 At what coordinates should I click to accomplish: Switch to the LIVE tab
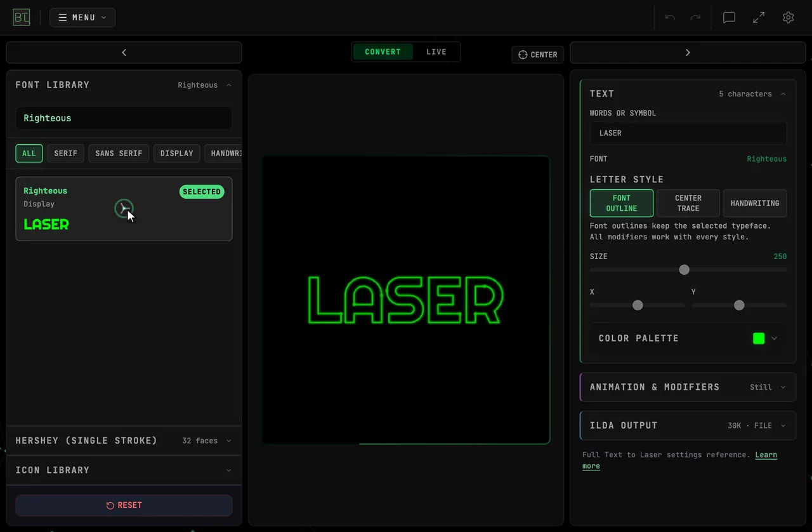tap(436, 52)
